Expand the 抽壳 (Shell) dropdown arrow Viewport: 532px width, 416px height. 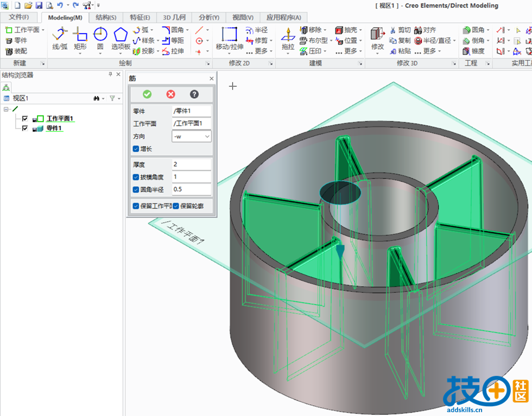(x=360, y=30)
